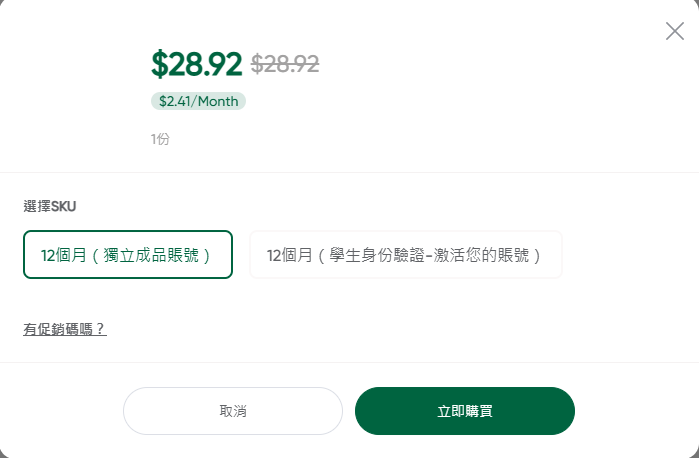The image size is (699, 458).
Task: Click the 1份 quantity text
Action: click(x=160, y=139)
